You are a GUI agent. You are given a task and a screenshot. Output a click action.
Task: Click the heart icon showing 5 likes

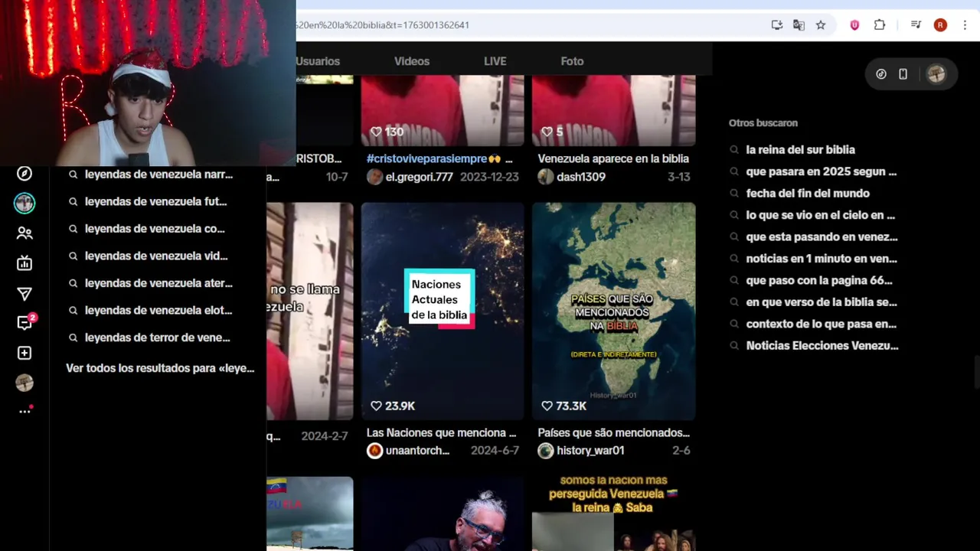coord(547,132)
